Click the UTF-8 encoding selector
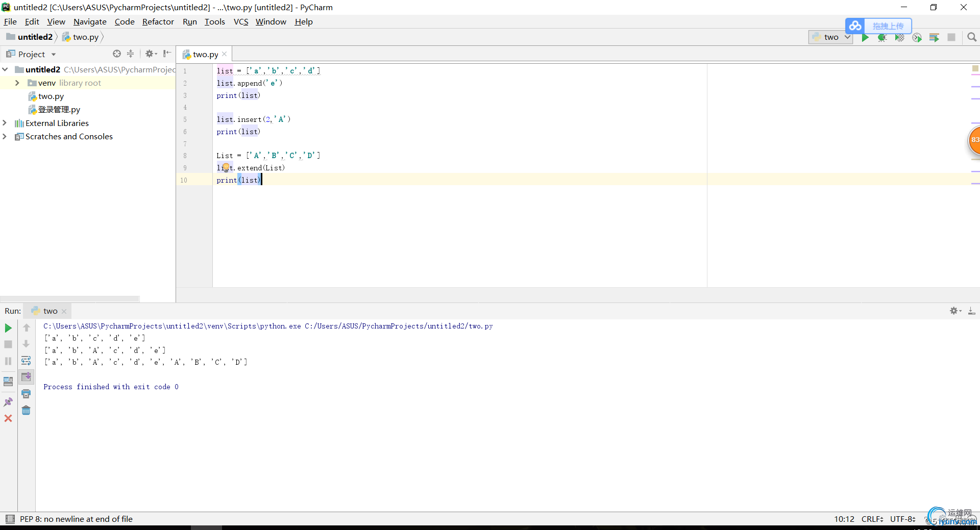Viewport: 980px width, 530px height. click(902, 519)
